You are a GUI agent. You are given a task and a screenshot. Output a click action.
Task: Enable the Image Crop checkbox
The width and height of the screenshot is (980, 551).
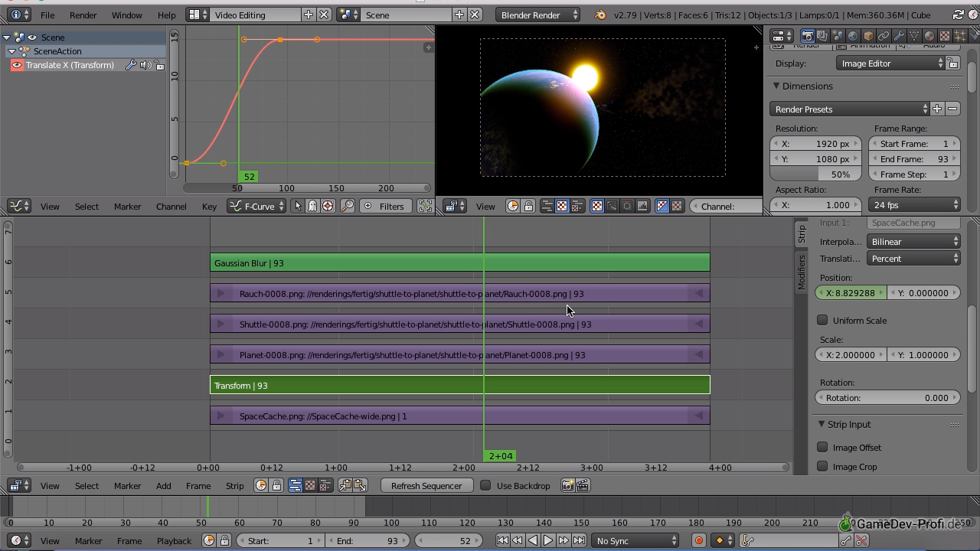822,466
